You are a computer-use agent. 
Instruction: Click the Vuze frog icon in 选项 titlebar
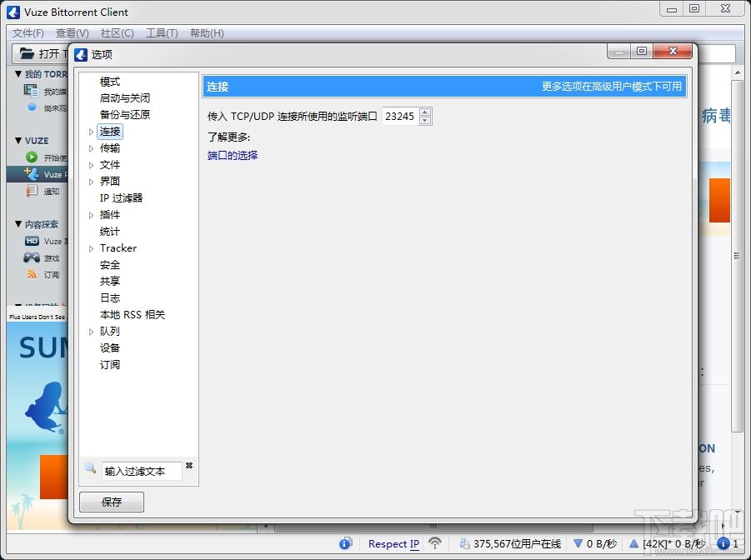[x=81, y=55]
